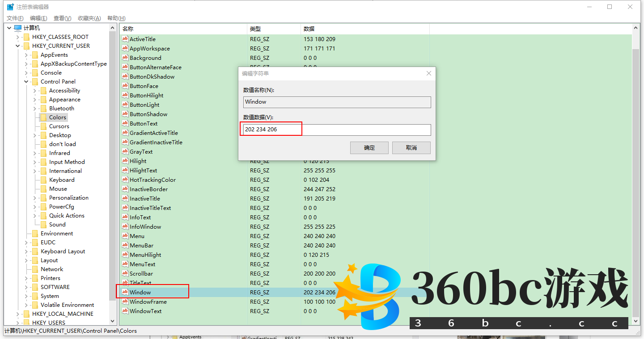644x339 pixels.
Task: Open the 文件(F) menu
Action: pos(15,18)
